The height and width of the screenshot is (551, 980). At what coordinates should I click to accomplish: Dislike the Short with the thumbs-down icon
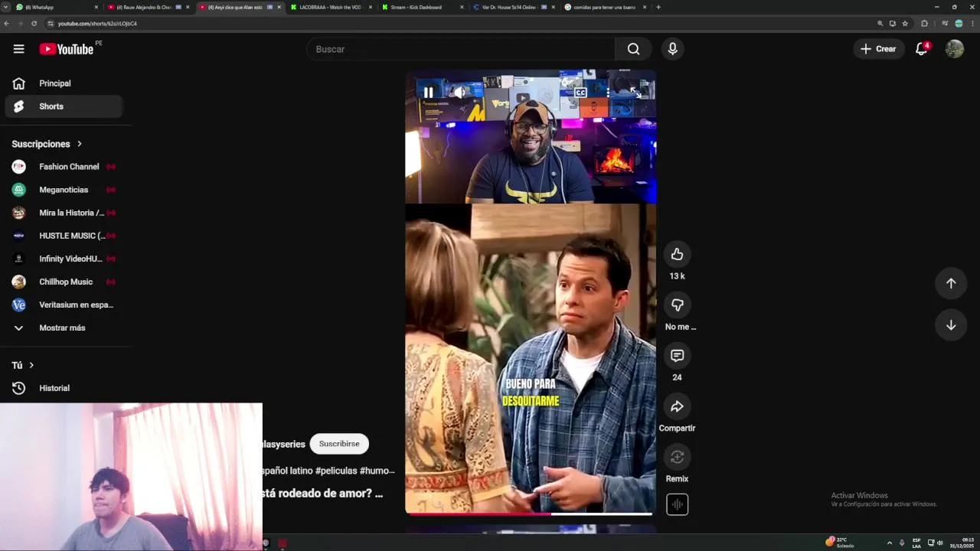pos(677,305)
